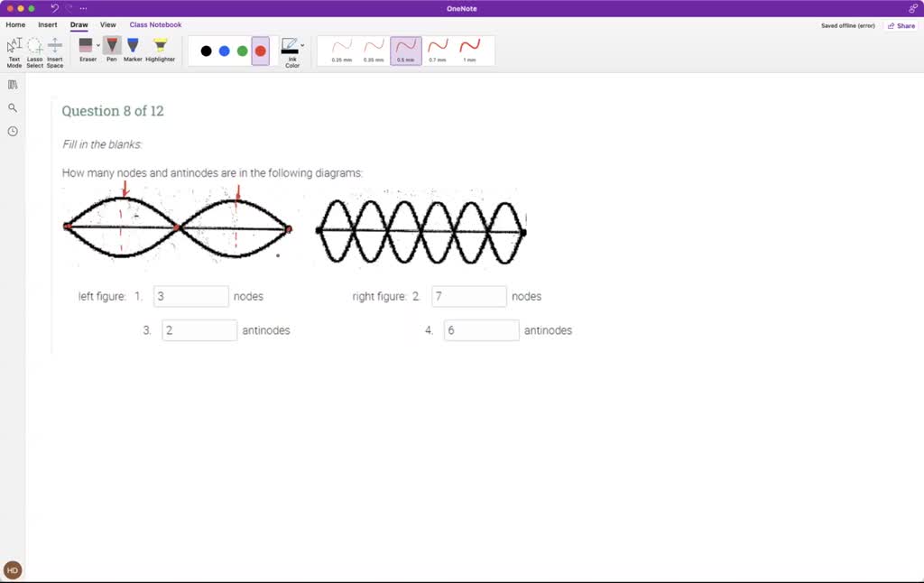This screenshot has width=924, height=583.
Task: Select the green ink color swatch
Action: point(243,51)
